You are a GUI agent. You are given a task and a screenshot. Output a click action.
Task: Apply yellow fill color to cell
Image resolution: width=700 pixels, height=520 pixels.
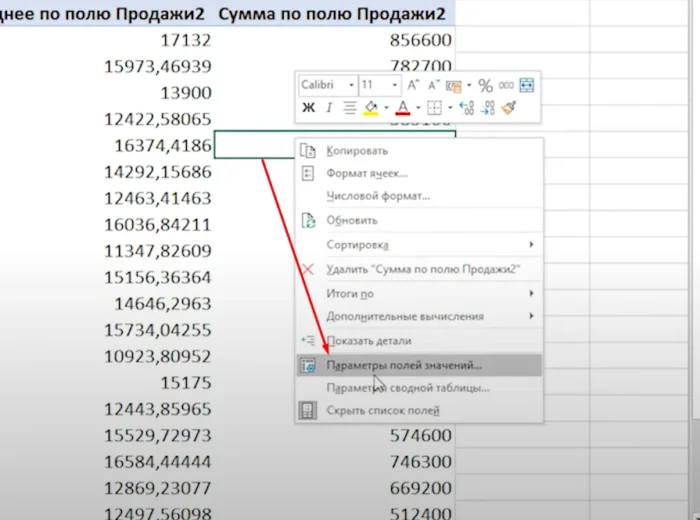[x=369, y=108]
